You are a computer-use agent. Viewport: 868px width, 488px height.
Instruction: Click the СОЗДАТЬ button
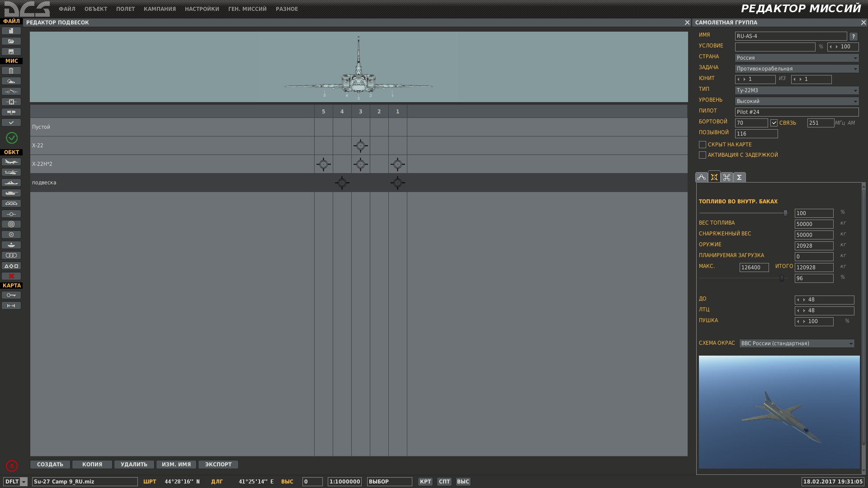pyautogui.click(x=50, y=465)
